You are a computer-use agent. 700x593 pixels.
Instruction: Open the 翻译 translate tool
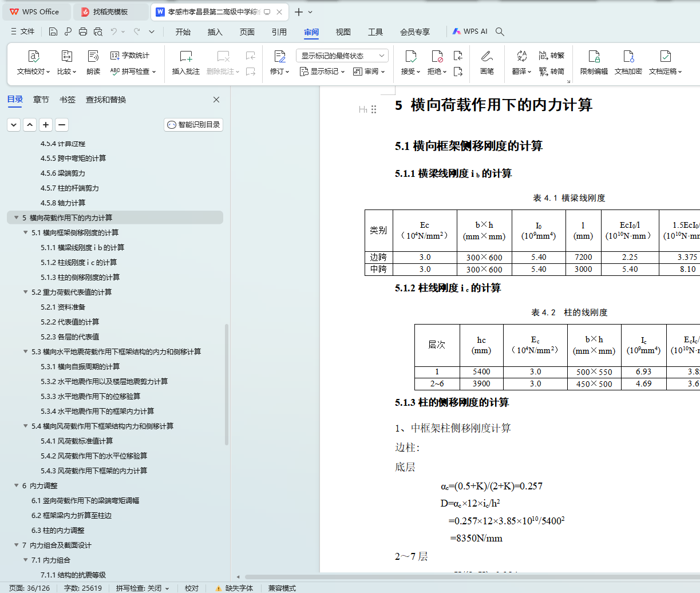521,63
